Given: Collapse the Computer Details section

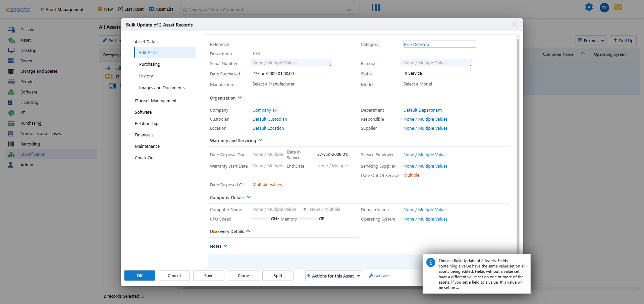Looking at the screenshot, I should pos(249,197).
